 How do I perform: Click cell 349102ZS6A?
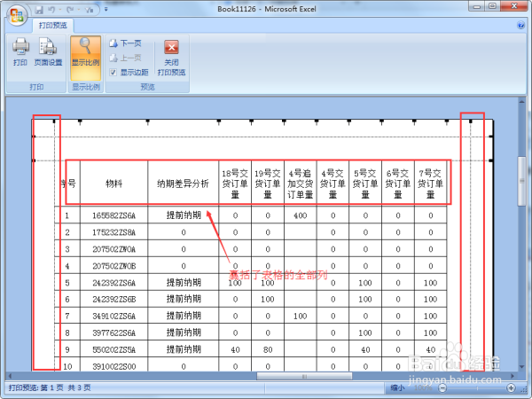pos(114,317)
